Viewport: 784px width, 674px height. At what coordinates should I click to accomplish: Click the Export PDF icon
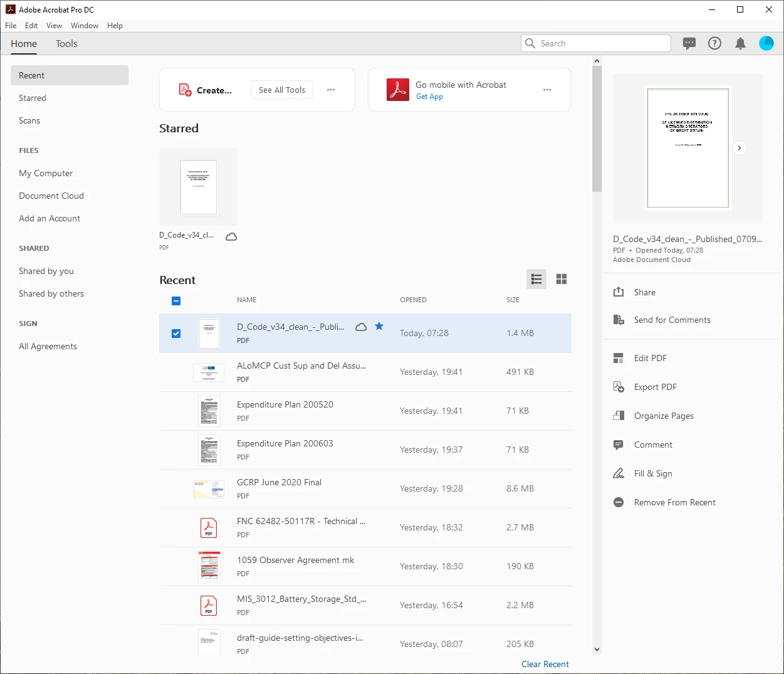pyautogui.click(x=619, y=387)
